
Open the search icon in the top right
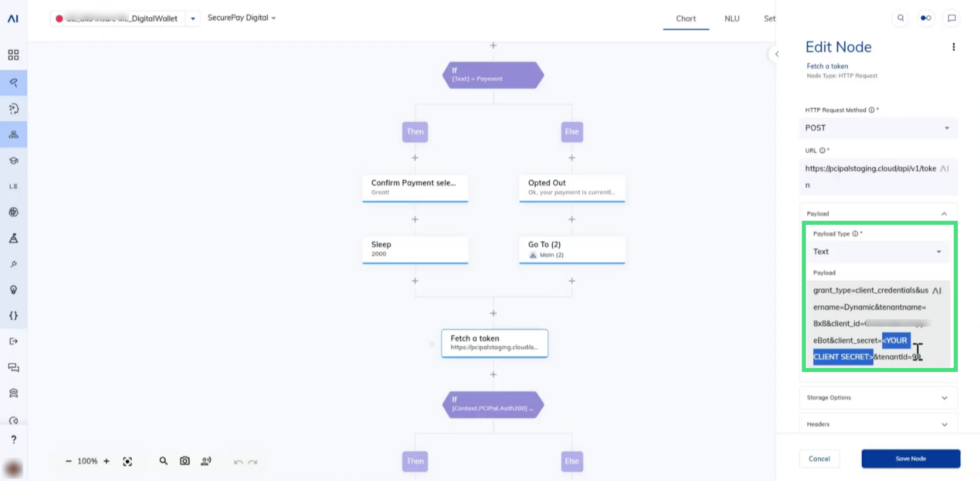tap(900, 18)
